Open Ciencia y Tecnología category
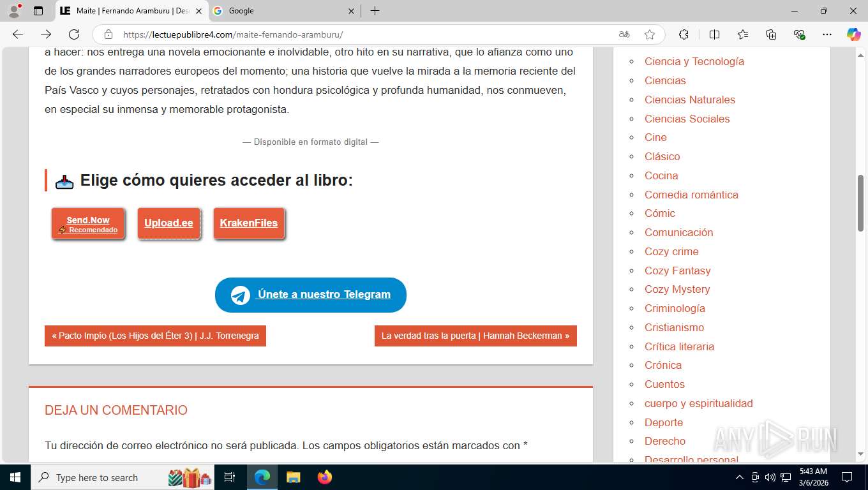 pyautogui.click(x=694, y=61)
